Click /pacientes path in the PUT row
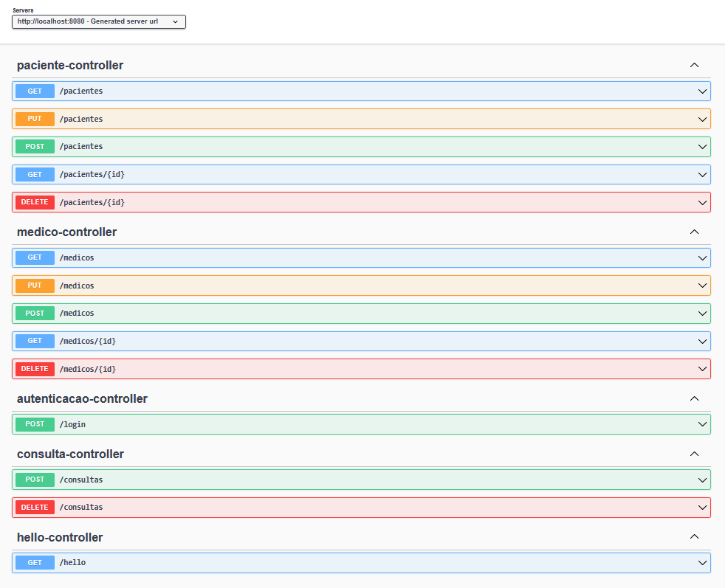The height and width of the screenshot is (588, 725). click(x=81, y=119)
